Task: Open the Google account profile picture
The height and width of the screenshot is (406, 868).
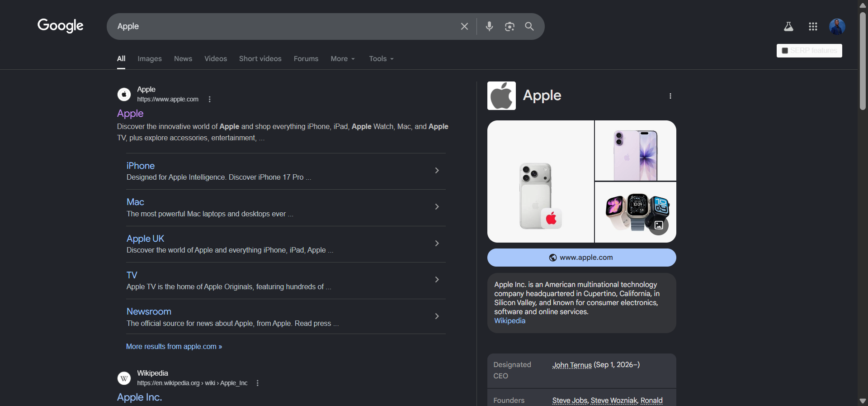Action: tap(837, 27)
